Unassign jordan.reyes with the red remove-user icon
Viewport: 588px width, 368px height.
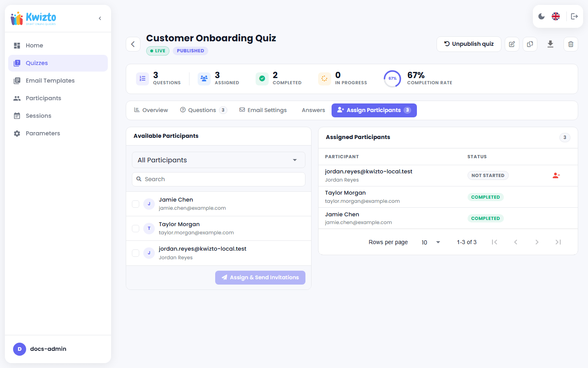click(556, 175)
